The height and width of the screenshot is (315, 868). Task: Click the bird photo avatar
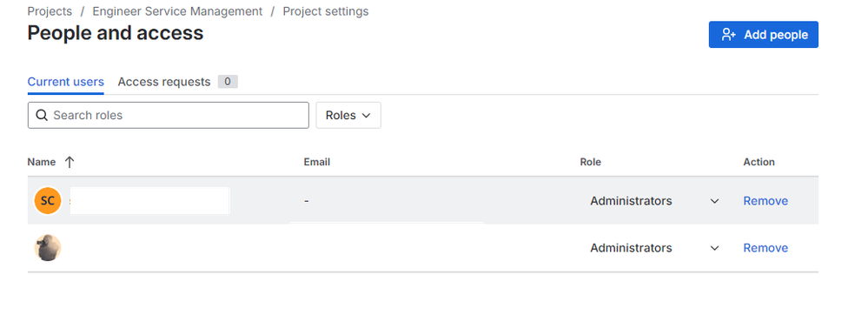48,248
